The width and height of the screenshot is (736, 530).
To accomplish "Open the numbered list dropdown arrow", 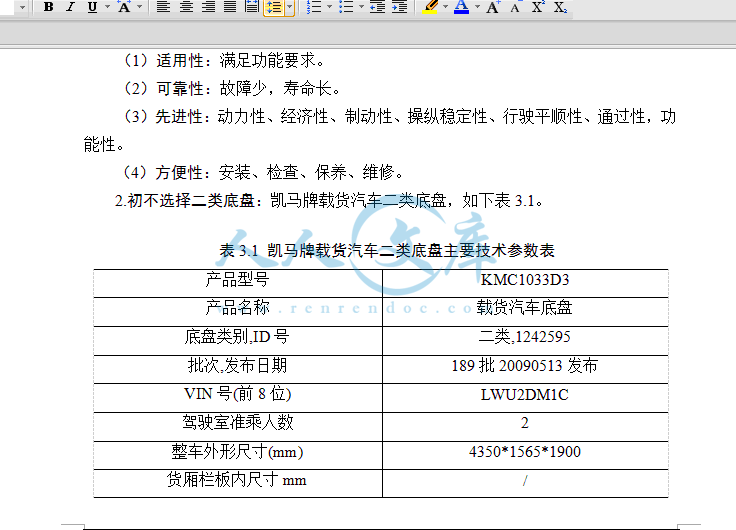I will 329,7.
